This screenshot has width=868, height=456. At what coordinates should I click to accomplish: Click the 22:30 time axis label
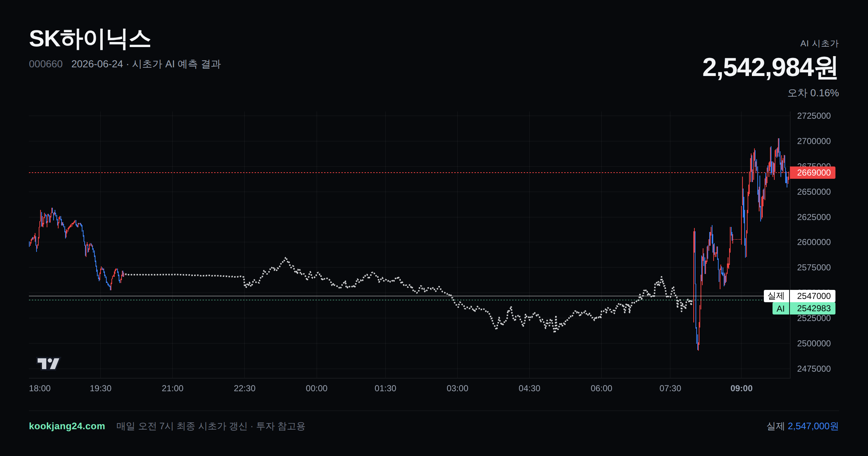(x=244, y=388)
